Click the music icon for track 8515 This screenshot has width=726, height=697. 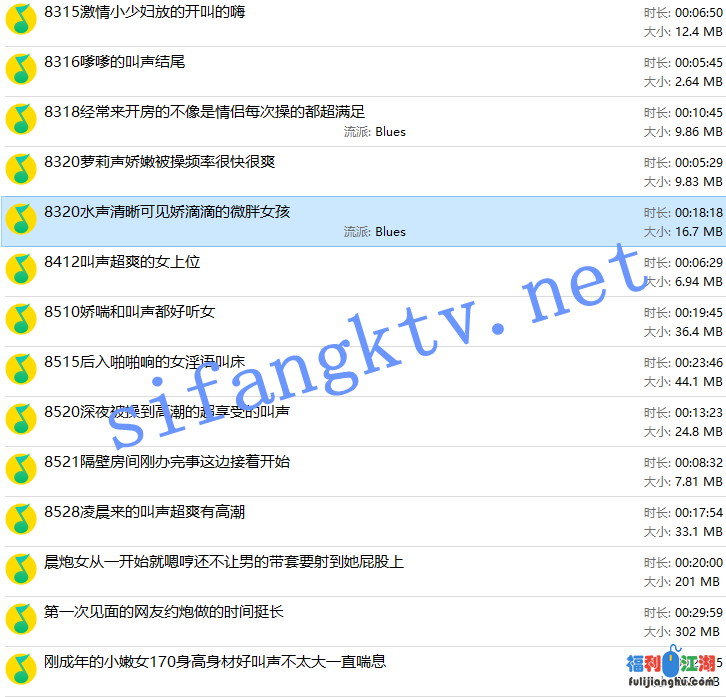[21, 370]
